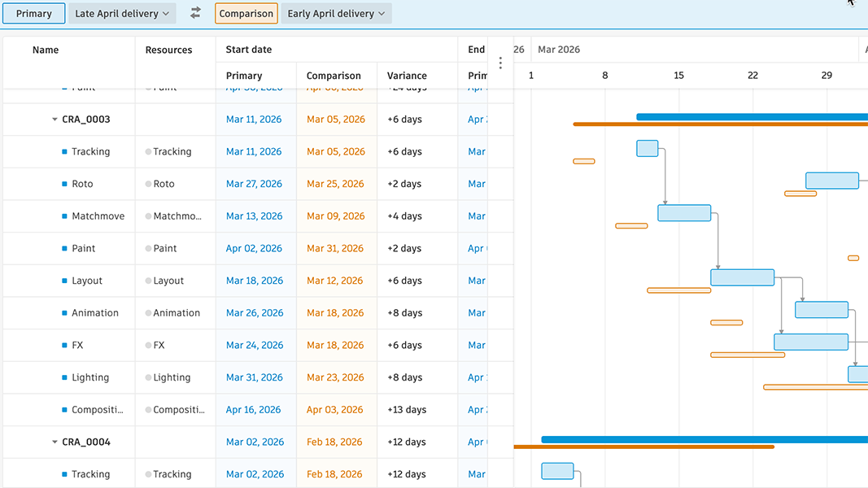Click the gray resource dot next to Lighting
The image size is (868, 488).
tap(148, 378)
